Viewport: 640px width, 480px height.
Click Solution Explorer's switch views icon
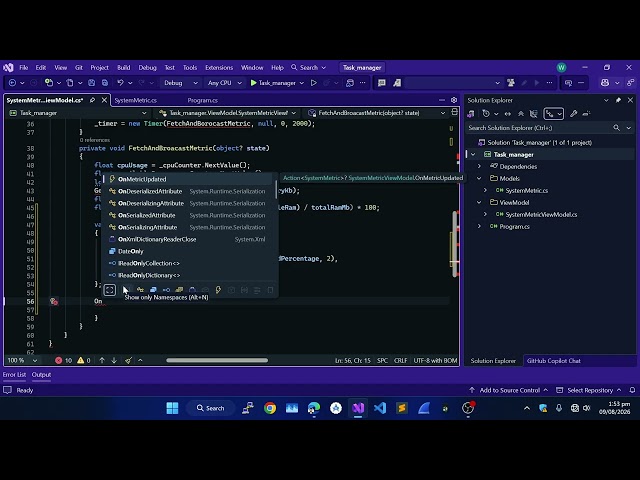(471, 114)
